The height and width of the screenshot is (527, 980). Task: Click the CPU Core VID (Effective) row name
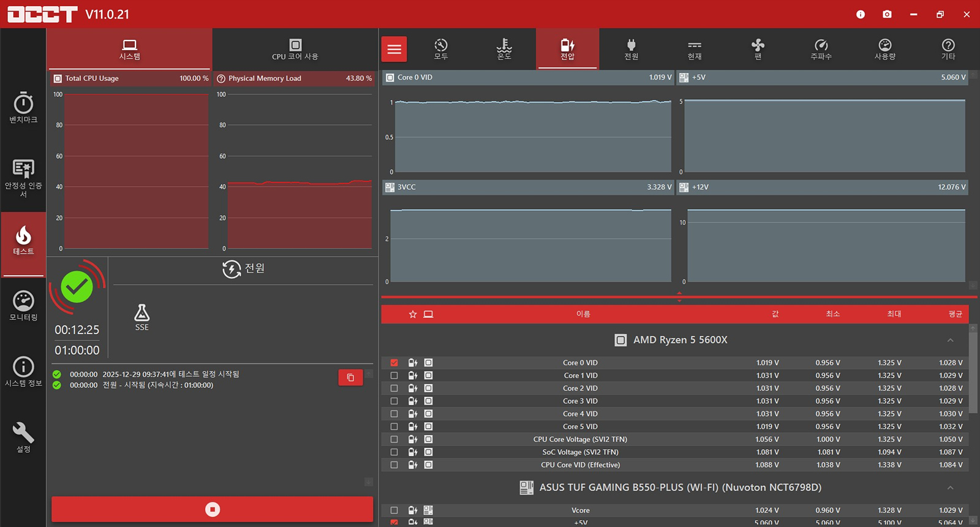(581, 465)
